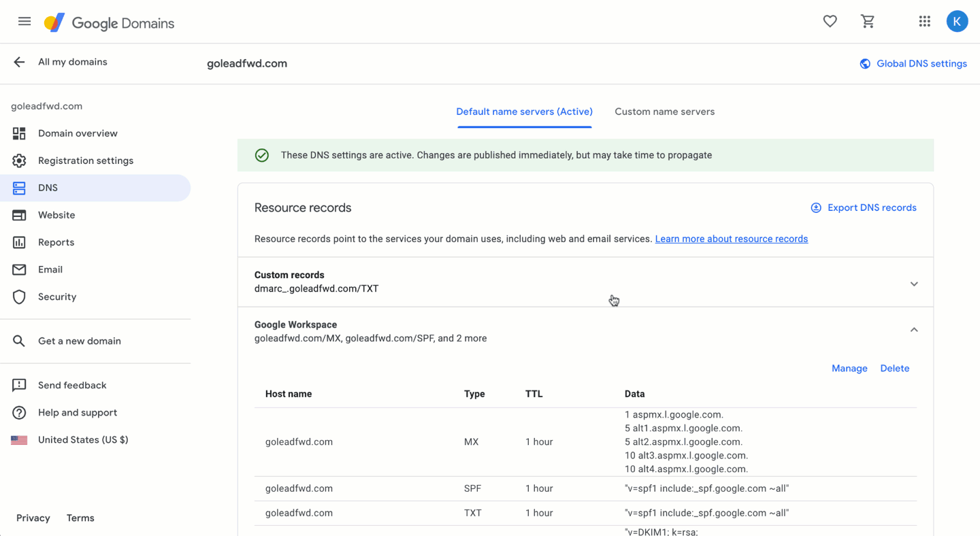
Task: Select the Default name servers tab
Action: [x=524, y=112]
